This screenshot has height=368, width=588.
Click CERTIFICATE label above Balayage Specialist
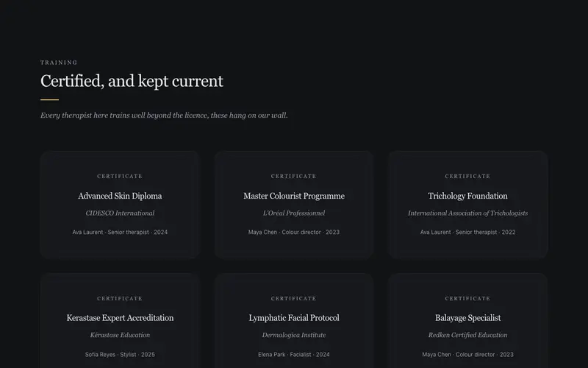(x=467, y=299)
